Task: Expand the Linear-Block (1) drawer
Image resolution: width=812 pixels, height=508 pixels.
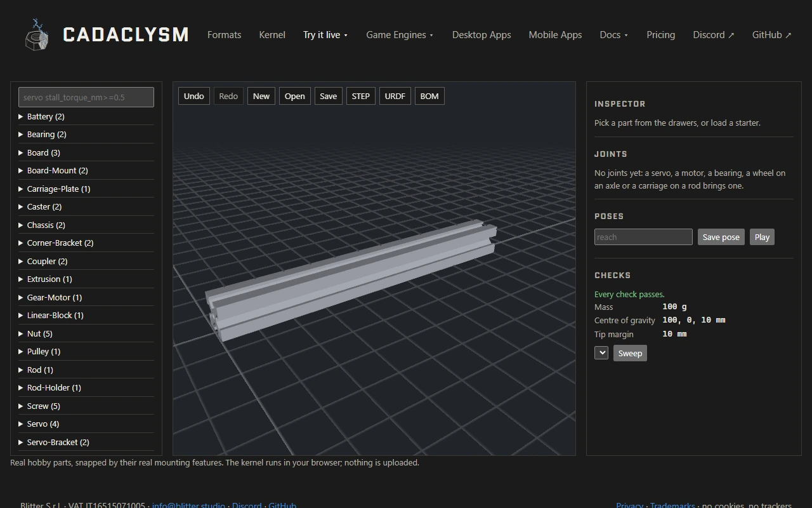Action: (x=86, y=316)
